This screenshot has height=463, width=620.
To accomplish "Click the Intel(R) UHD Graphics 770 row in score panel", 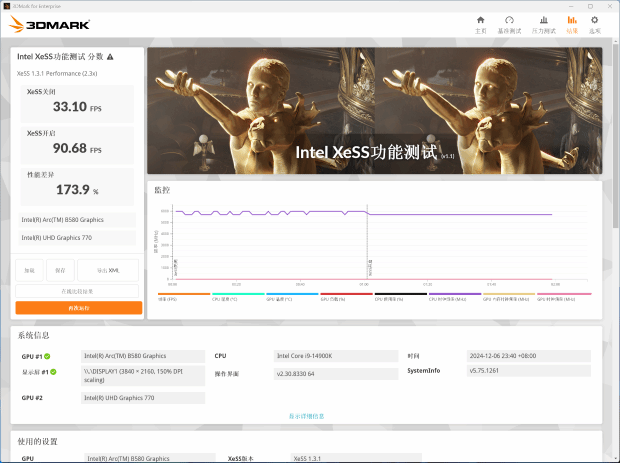I will tap(77, 238).
